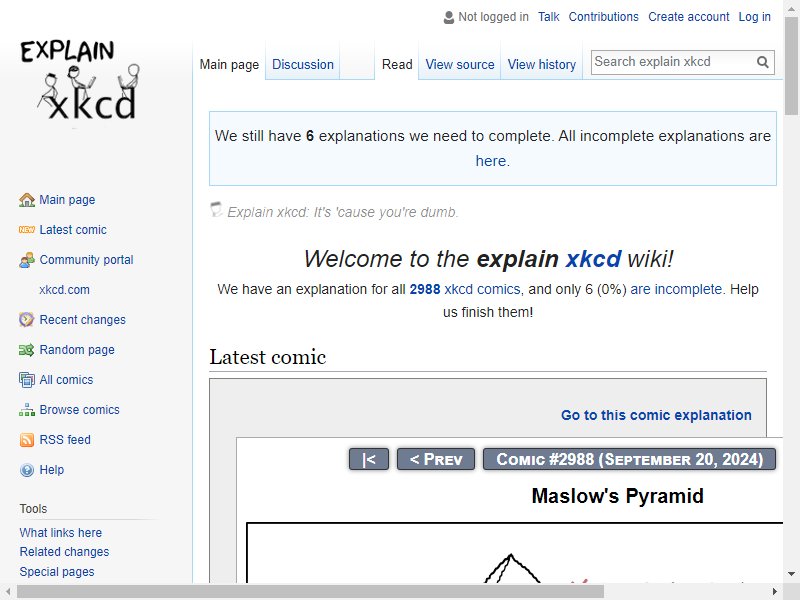Click the sitemap icon beside Browse comics
The image size is (800, 600).
click(x=27, y=410)
